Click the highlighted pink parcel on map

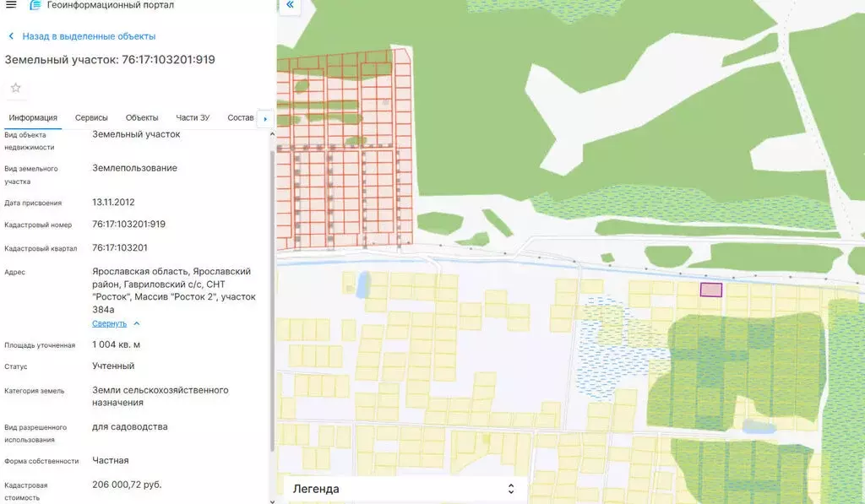click(710, 290)
